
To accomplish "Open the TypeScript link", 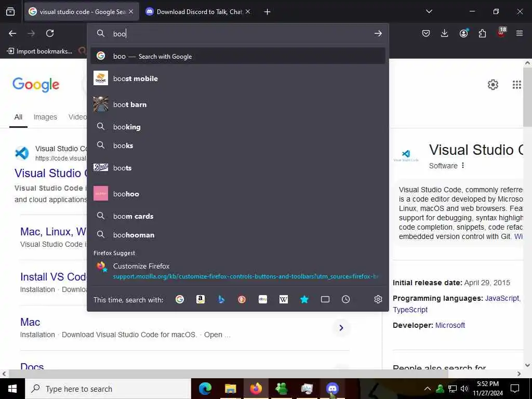I will click(410, 310).
